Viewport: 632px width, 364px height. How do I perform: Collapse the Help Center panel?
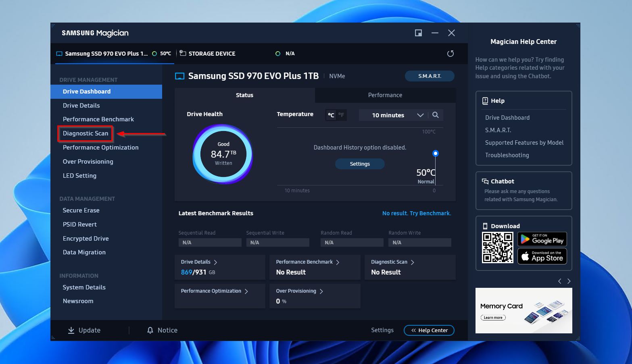click(429, 330)
